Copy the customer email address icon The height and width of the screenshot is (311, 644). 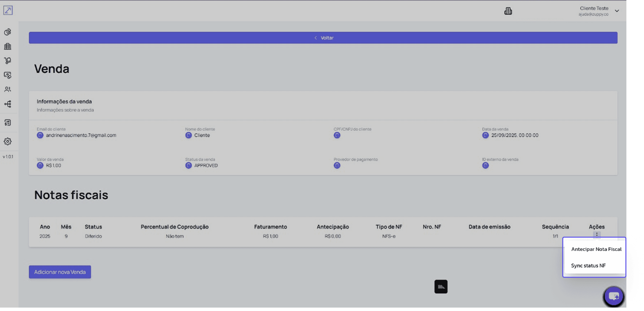(40, 135)
